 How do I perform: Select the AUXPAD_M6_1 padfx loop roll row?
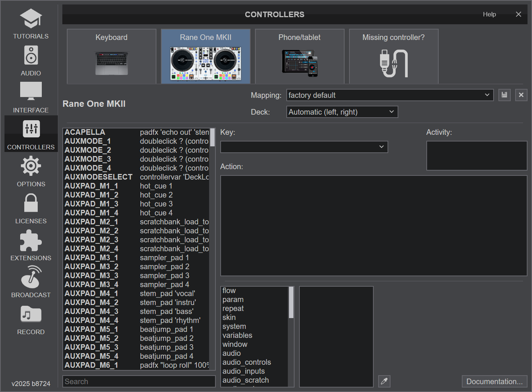point(137,365)
